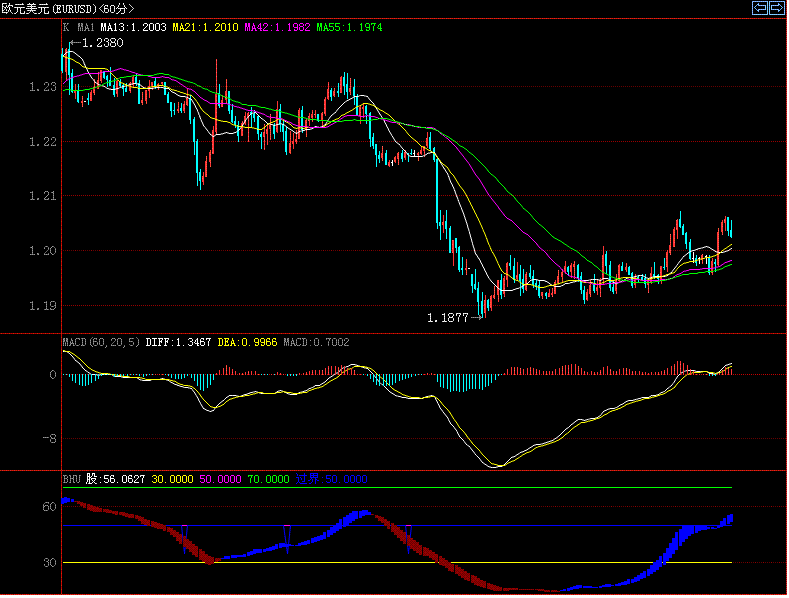Click the 1.1877 low price marker
Viewport: 789px width, 598px height.
coord(447,317)
